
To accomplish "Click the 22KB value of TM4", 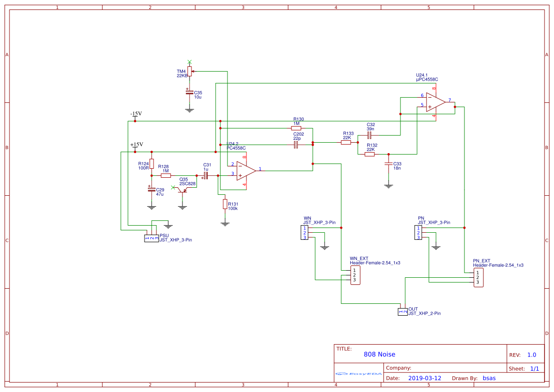I will point(182,76).
